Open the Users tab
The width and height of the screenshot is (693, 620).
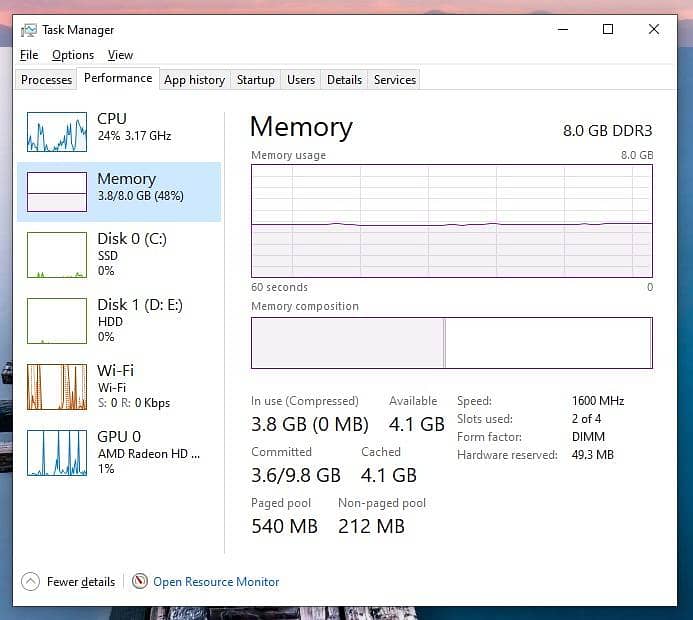[x=301, y=80]
